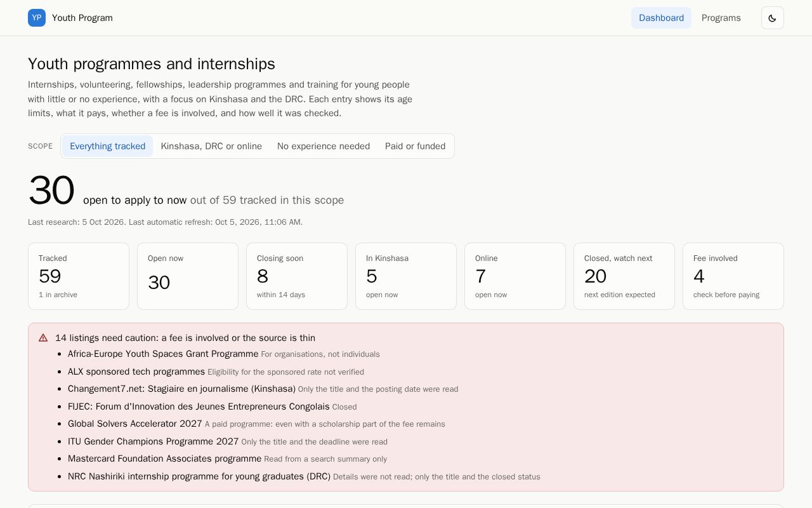Click the 'within 14 days' caption
This screenshot has height=508, width=812.
[281, 295]
